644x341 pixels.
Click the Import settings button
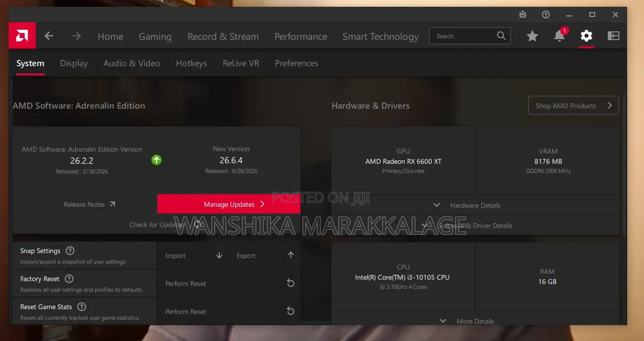[x=193, y=256]
